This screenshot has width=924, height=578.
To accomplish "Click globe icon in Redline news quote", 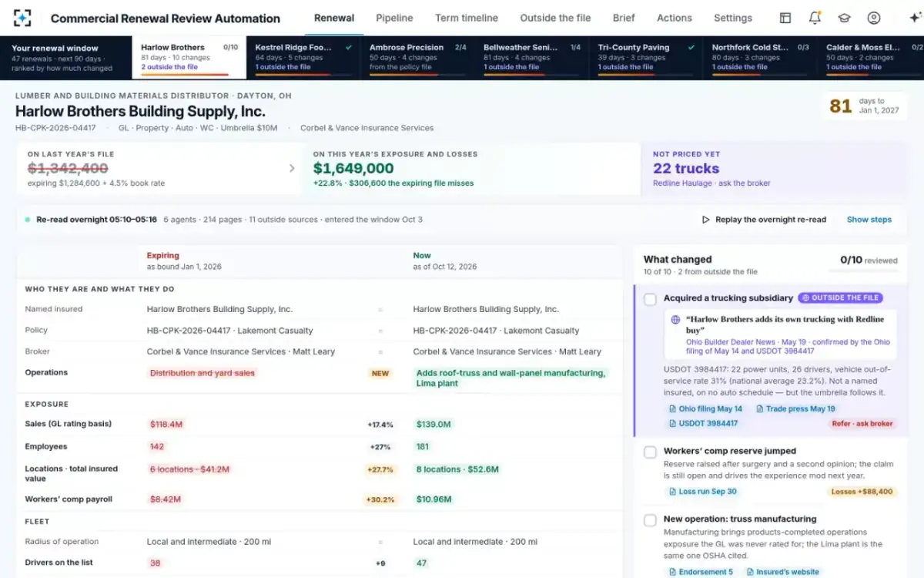I will tap(675, 319).
